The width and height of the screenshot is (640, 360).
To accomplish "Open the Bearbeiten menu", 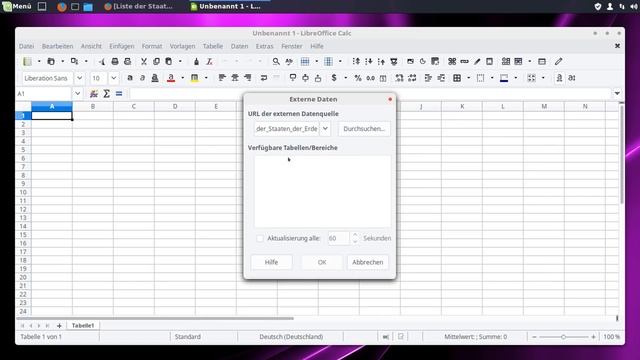I will pyautogui.click(x=58, y=46).
